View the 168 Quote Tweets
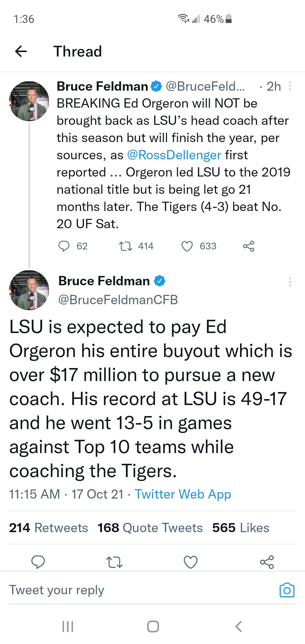 (x=150, y=528)
